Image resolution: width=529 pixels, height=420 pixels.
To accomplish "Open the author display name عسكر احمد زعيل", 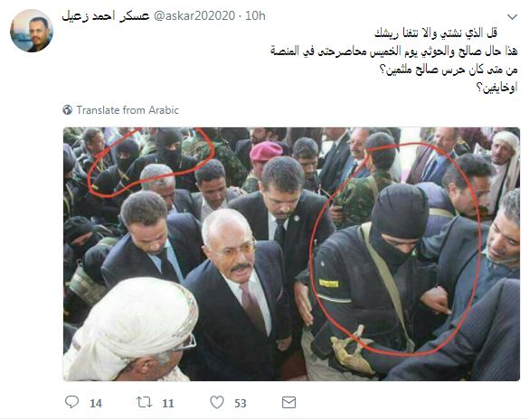I will pyautogui.click(x=106, y=16).
